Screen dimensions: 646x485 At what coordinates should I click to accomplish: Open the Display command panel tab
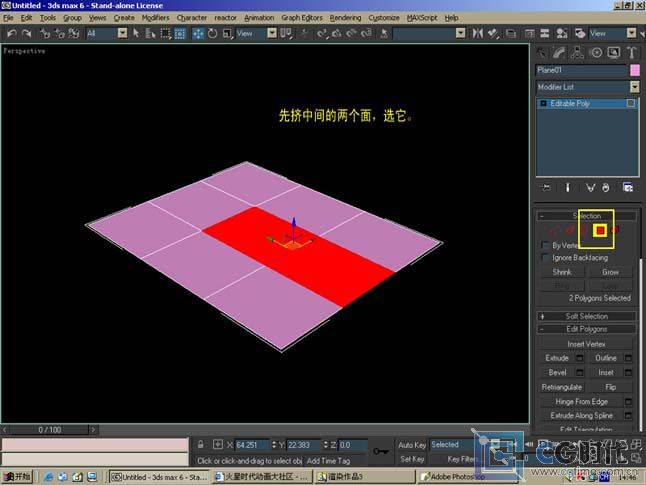[x=614, y=53]
